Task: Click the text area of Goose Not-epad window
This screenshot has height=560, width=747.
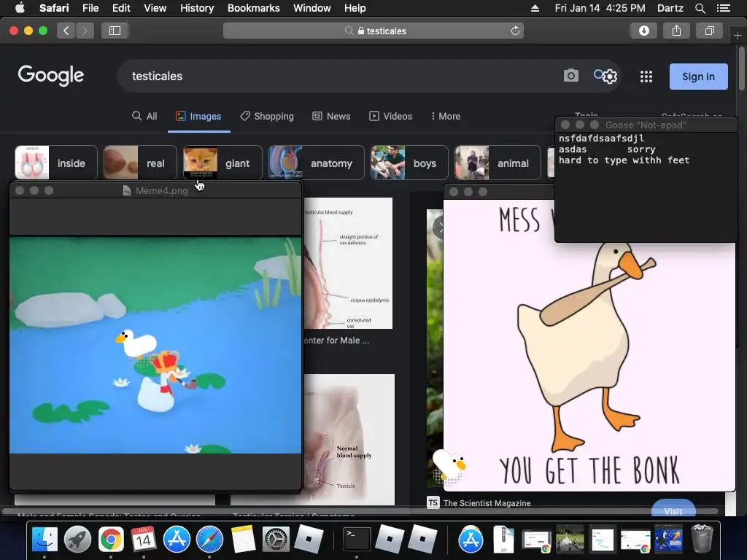Action: tap(646, 187)
